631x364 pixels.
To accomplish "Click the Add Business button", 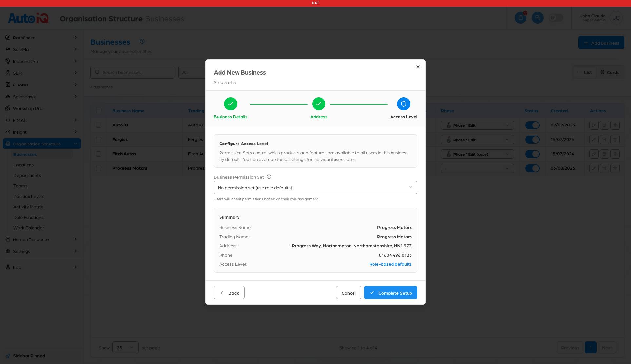I will click(601, 43).
